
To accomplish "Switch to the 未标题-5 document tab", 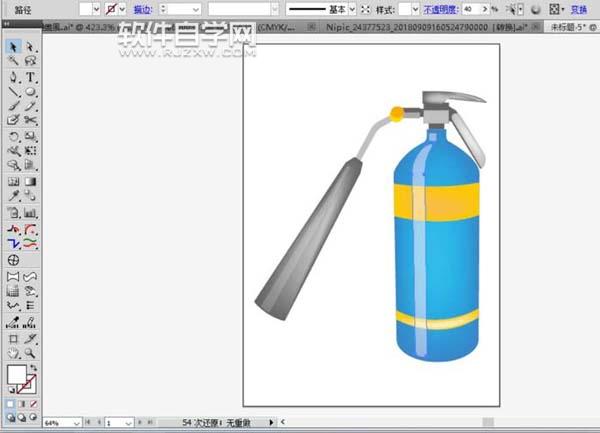I will (x=572, y=27).
